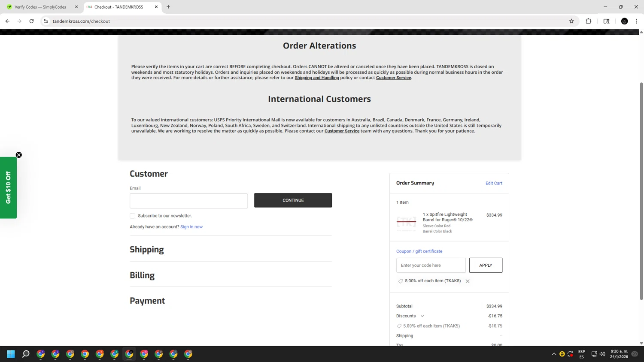Apply the coupon with APPLY button
Image resolution: width=644 pixels, height=362 pixels.
[x=486, y=265]
